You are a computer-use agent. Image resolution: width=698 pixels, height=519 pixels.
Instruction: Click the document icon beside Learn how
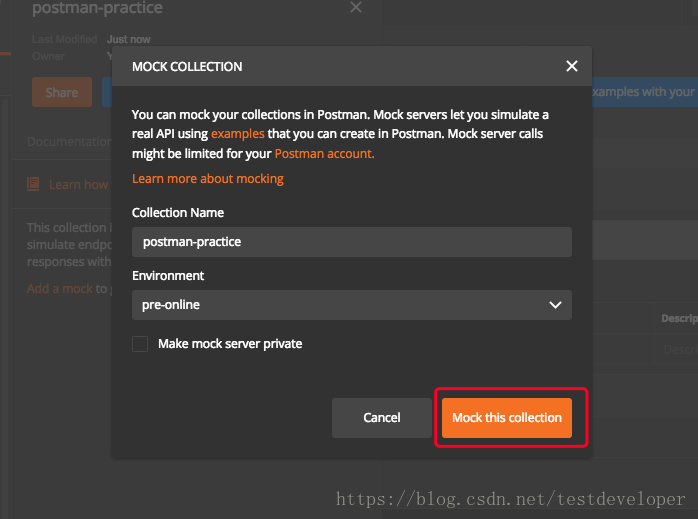click(x=34, y=184)
